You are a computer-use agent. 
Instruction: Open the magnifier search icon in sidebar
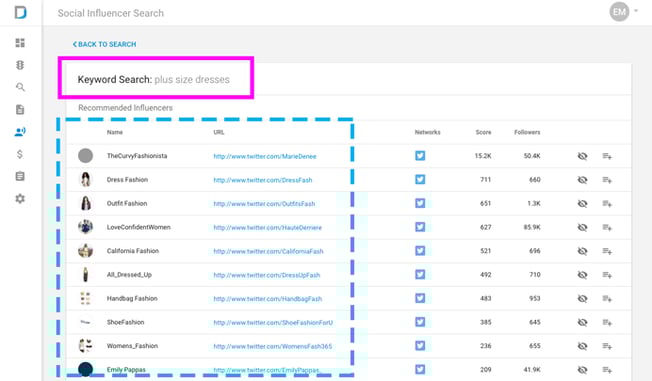click(x=20, y=87)
